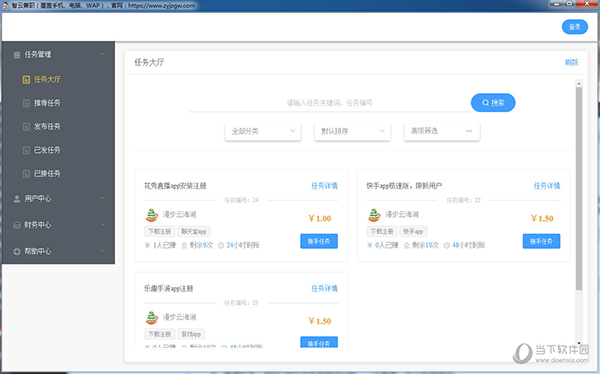Click the ¥1.00 price on 花秀直播 card
The image size is (600, 374).
320,219
